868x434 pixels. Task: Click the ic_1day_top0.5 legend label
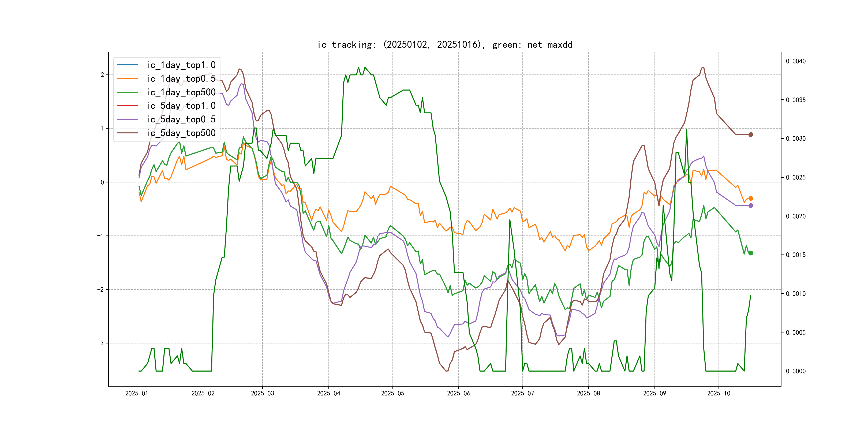pos(181,78)
